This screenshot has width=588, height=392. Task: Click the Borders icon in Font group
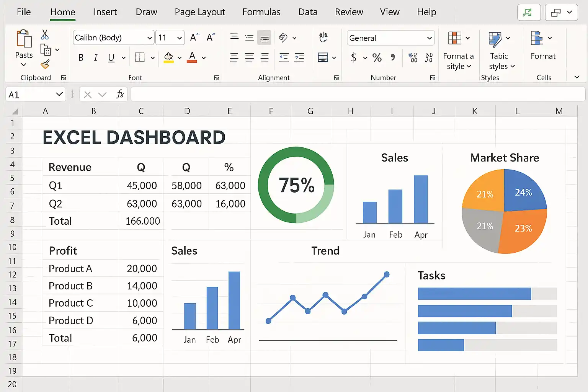(140, 58)
